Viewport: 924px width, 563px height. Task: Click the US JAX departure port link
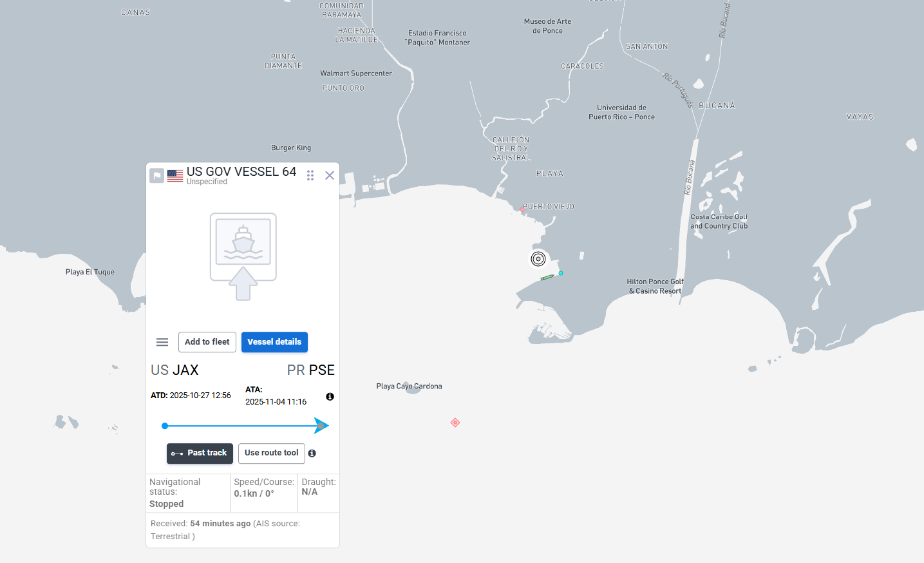(x=174, y=370)
